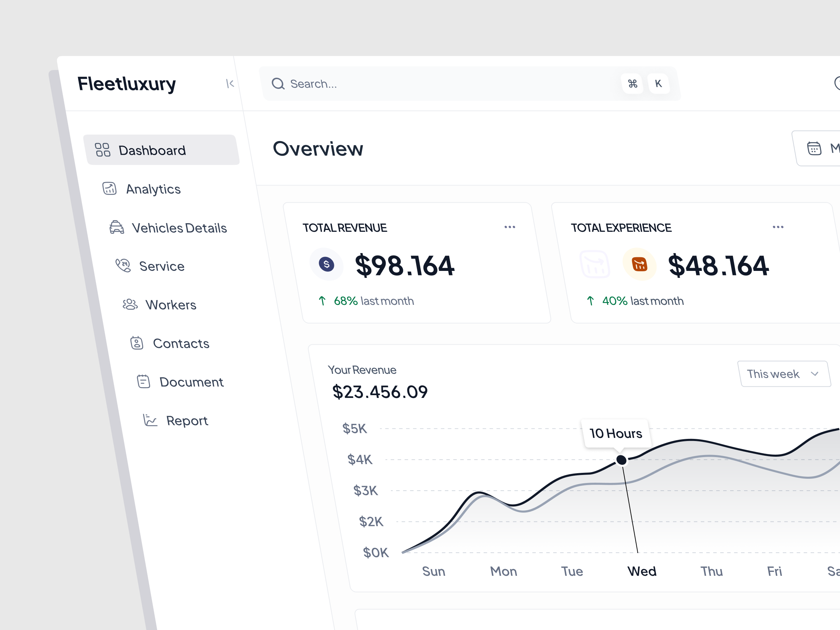Click the dollar coin icon in Total Revenue
Viewport: 840px width, 630px height.
[327, 264]
